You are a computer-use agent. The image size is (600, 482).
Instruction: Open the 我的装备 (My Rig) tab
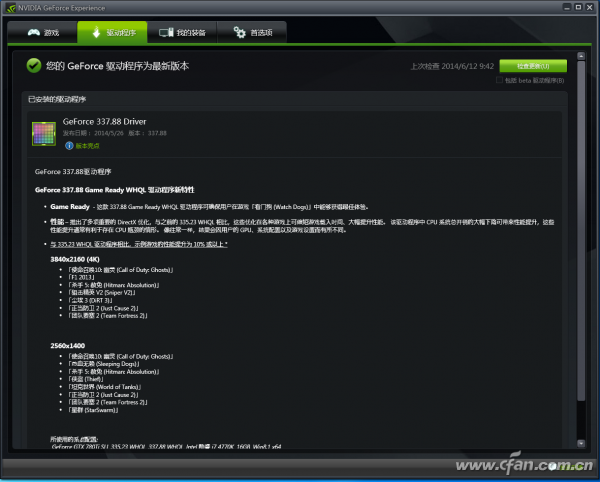tap(182, 33)
